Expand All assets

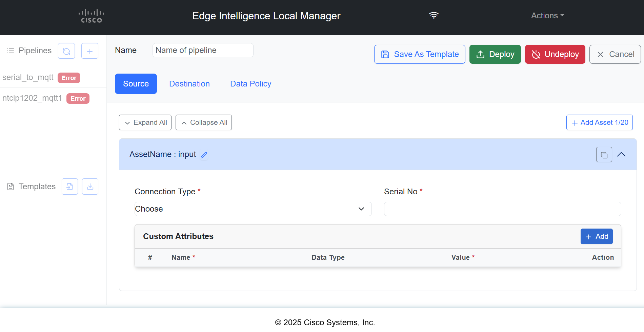145,122
